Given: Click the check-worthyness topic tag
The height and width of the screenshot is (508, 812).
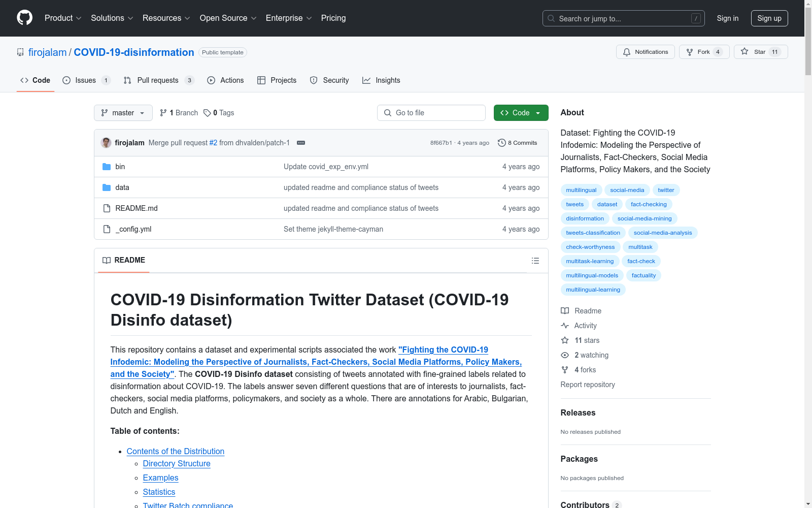Looking at the screenshot, I should (x=591, y=247).
